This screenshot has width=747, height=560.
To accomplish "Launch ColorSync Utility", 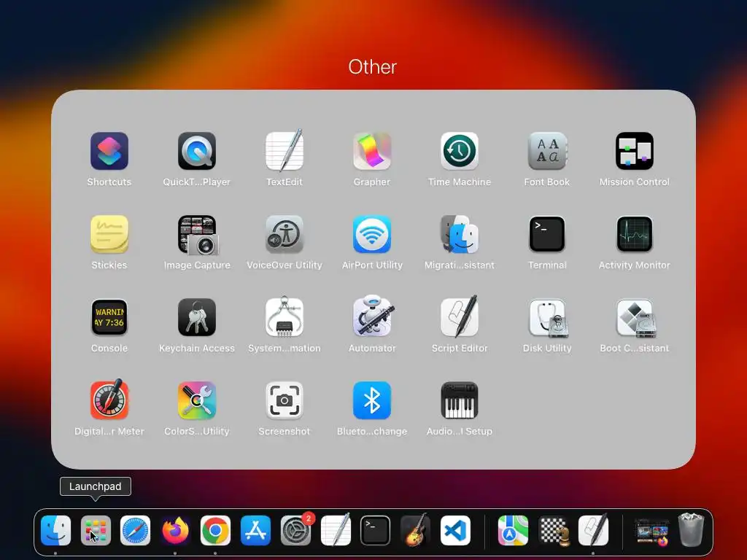I will pos(197,400).
